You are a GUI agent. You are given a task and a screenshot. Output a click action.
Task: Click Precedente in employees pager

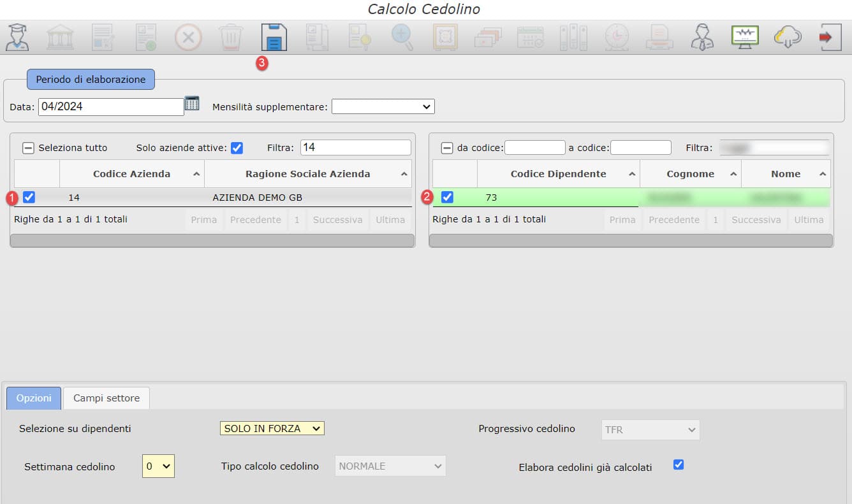point(674,220)
